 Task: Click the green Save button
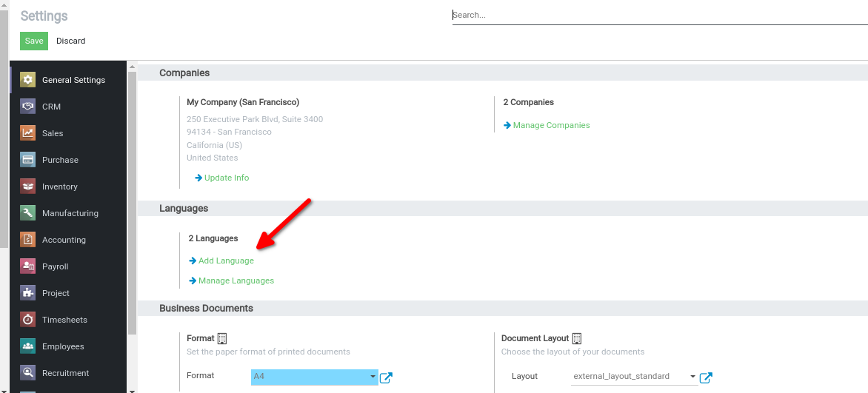point(34,41)
